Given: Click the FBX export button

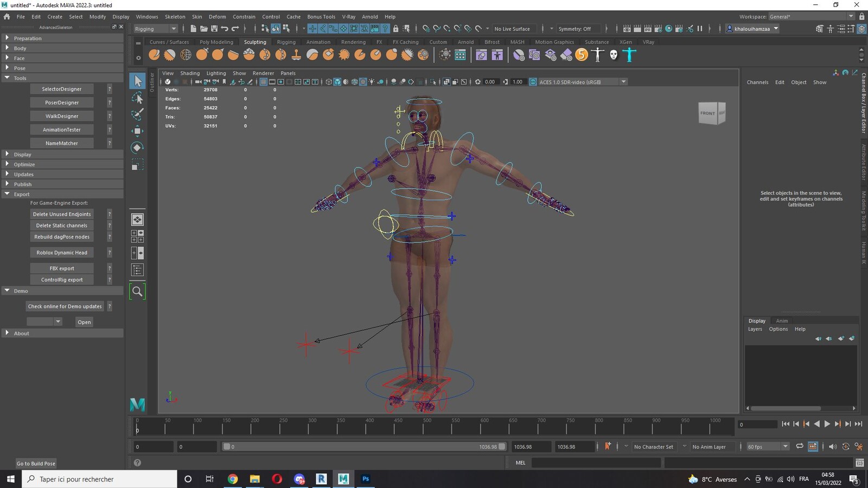Looking at the screenshot, I should coord(62,268).
